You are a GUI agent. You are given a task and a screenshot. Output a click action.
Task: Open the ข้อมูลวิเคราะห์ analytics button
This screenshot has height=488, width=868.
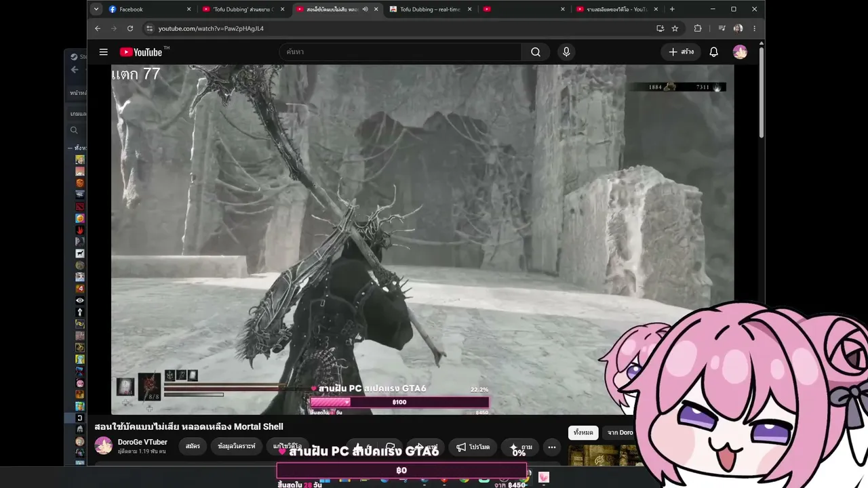237,447
